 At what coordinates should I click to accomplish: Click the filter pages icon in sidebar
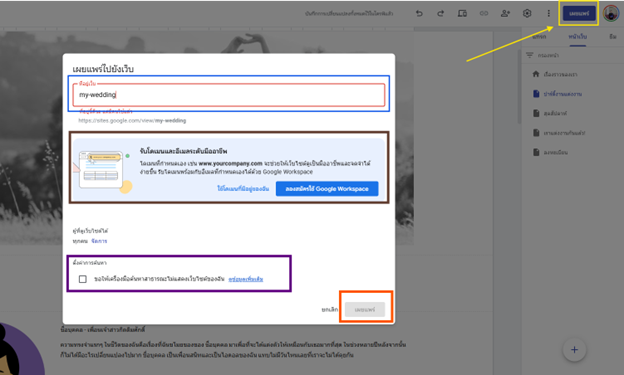click(529, 55)
